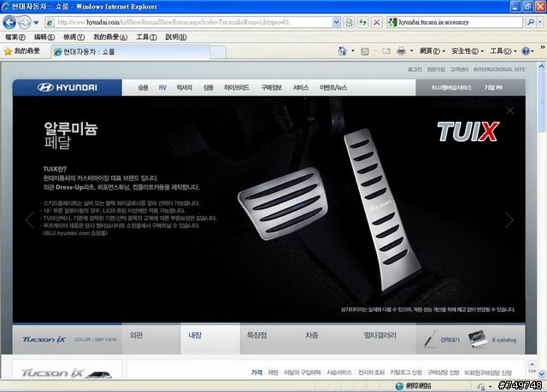Open the 我的最愛(A) menu
The width and height of the screenshot is (547, 392).
(110, 37)
